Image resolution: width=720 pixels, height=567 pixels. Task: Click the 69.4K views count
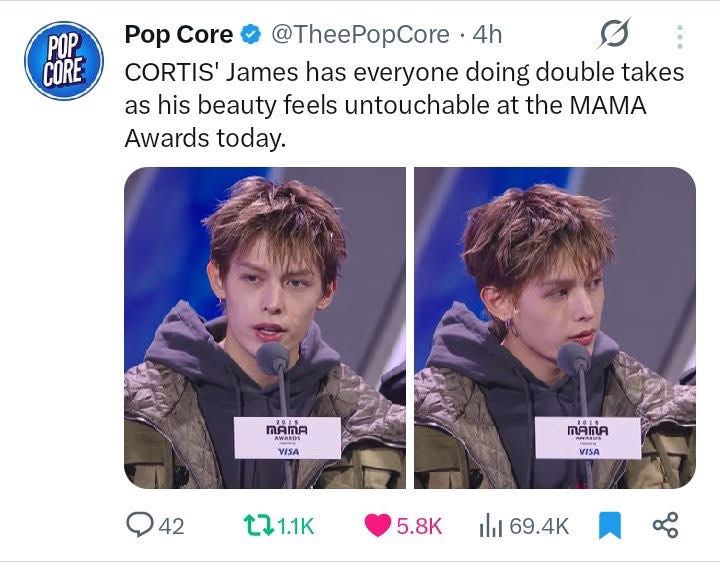(538, 525)
